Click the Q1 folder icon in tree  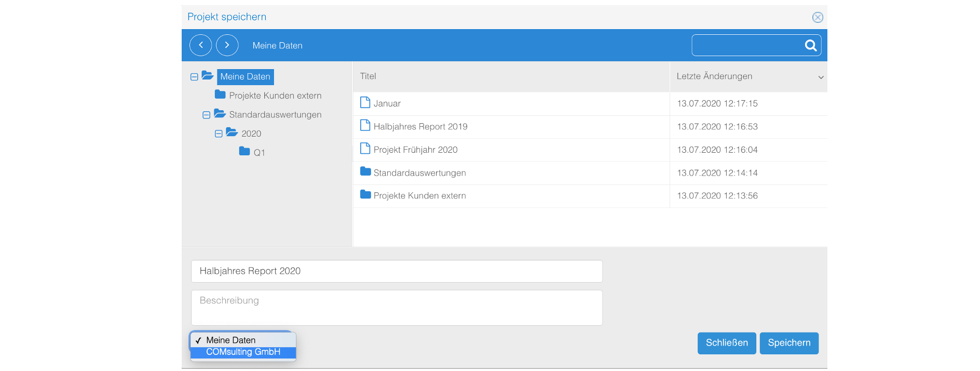pyautogui.click(x=244, y=151)
